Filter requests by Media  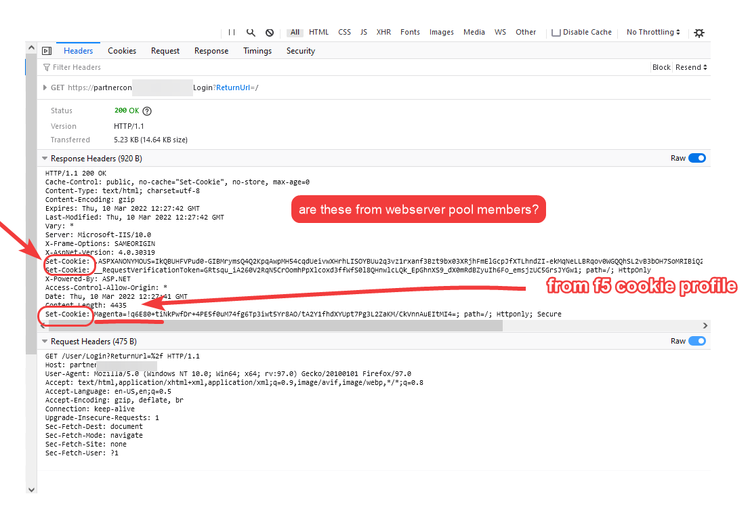(x=474, y=32)
